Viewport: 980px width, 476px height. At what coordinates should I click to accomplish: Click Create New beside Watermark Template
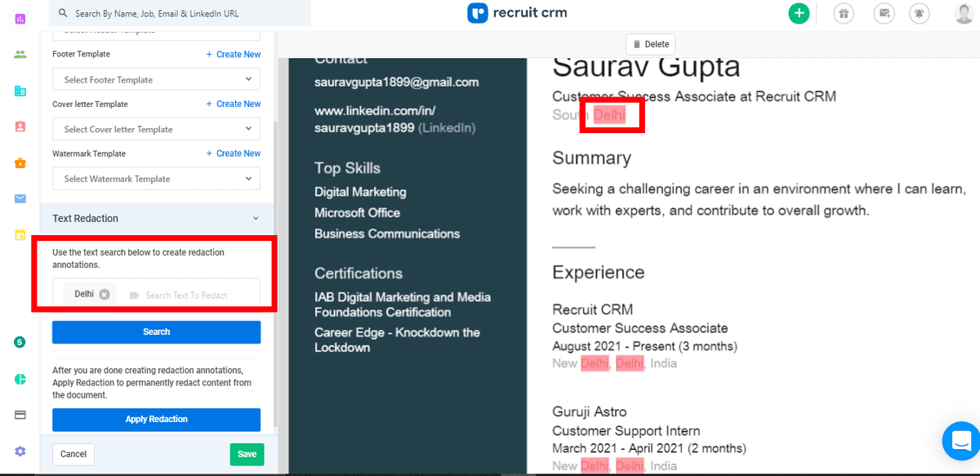234,153
